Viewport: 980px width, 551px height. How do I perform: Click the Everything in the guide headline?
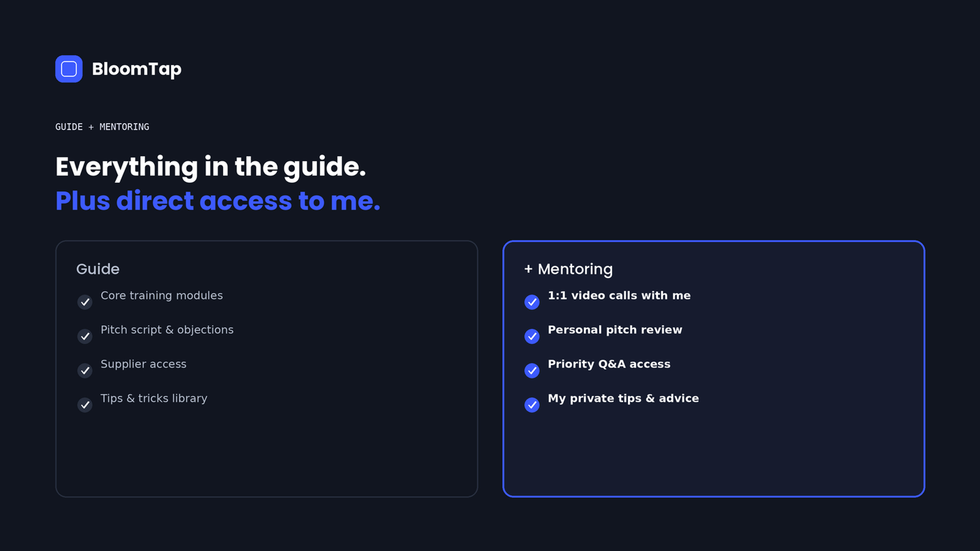coord(211,167)
